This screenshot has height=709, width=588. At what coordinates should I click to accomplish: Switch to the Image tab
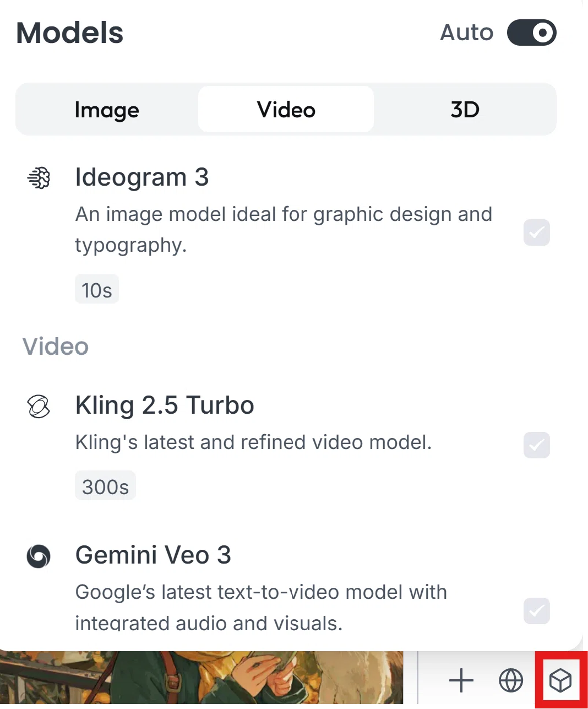pos(107,110)
